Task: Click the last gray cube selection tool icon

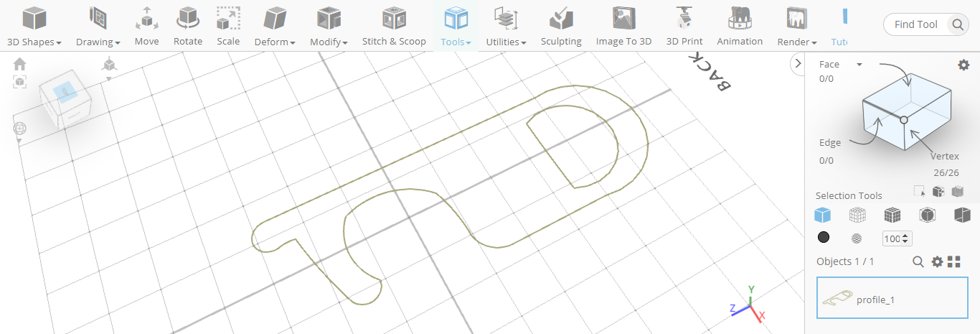Action: pos(957,191)
